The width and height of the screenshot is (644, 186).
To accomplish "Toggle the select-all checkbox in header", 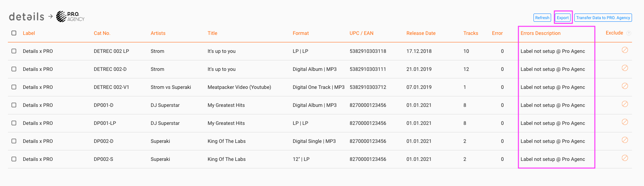I will click(x=14, y=33).
